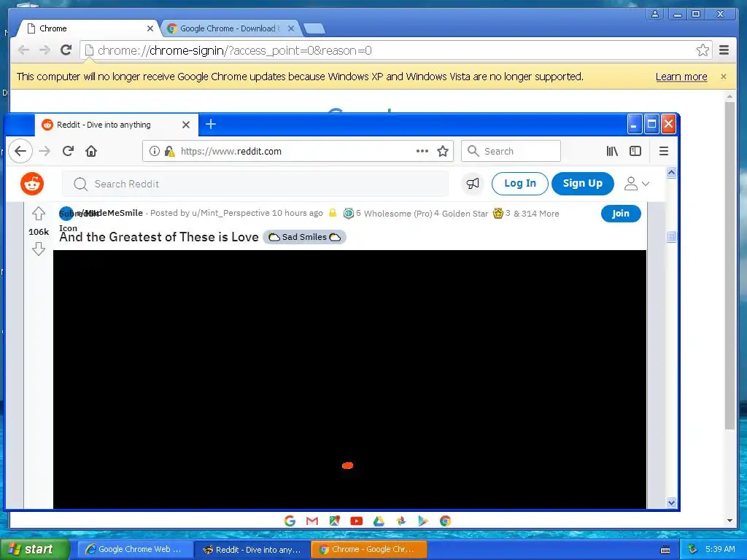Click the Sign Up button on Reddit

[582, 183]
